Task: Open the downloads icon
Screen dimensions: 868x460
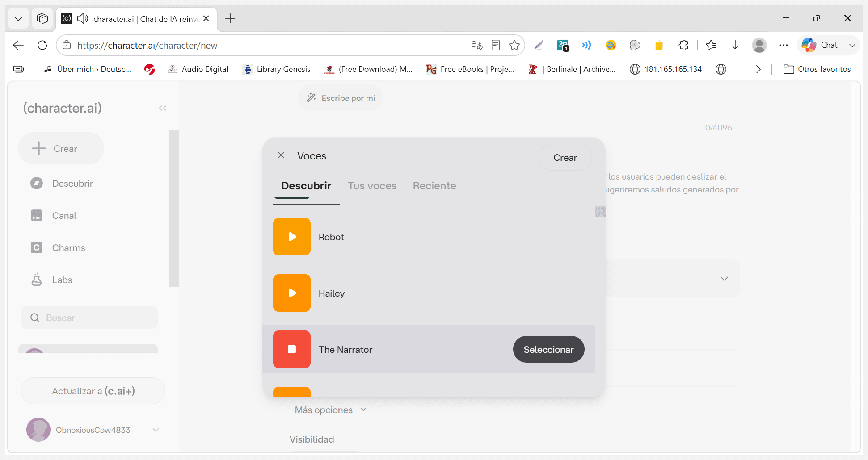Action: click(x=735, y=45)
